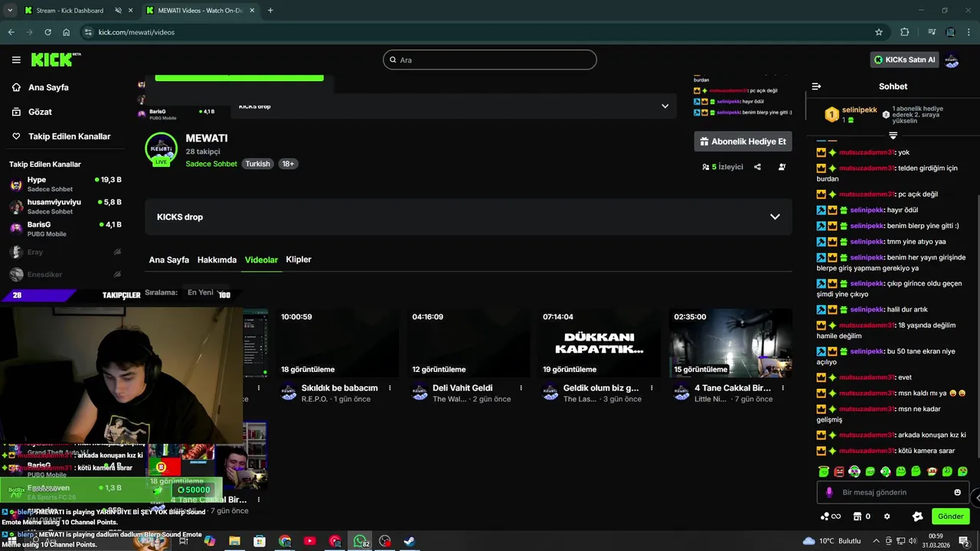
Task: Click purple microphone icon in chat box
Action: coord(829,492)
